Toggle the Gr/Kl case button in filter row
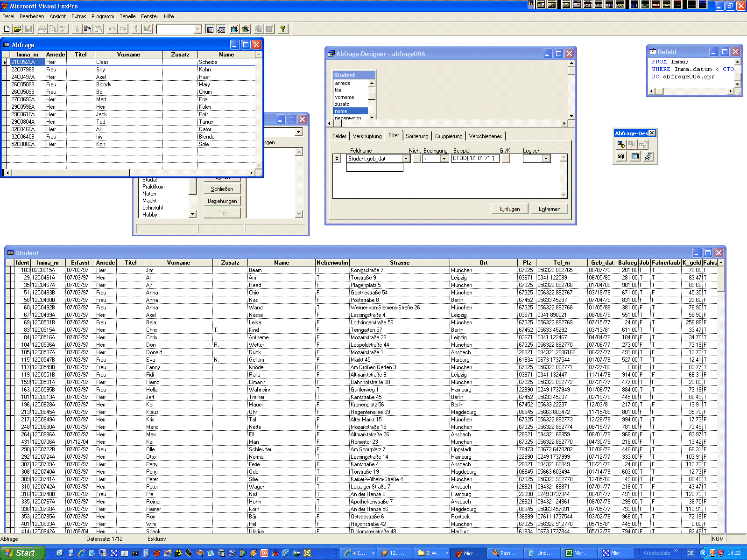 click(x=506, y=159)
